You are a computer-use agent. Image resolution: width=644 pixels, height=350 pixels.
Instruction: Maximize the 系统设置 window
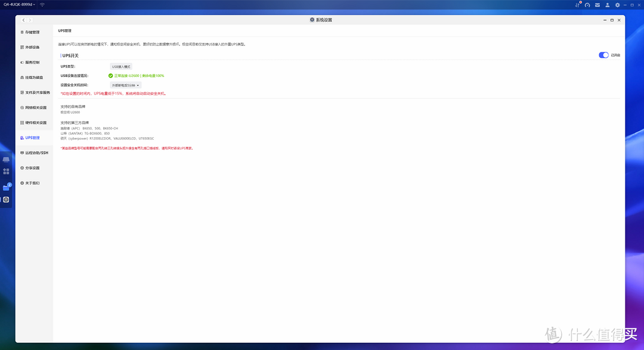pos(612,20)
